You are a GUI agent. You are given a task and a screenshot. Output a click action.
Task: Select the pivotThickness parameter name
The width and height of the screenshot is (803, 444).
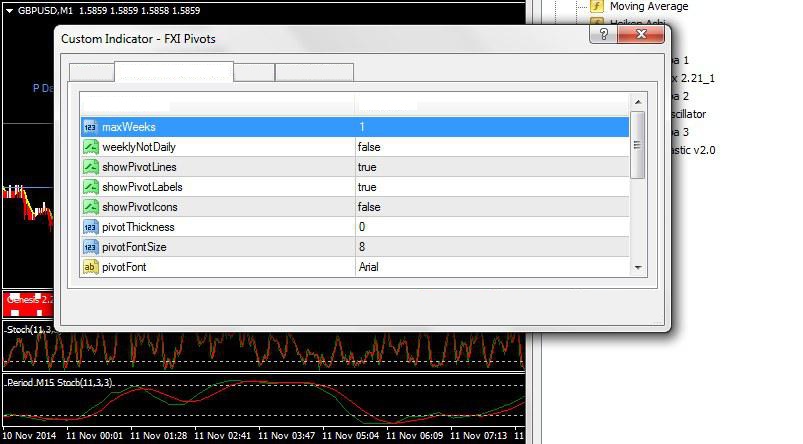[x=138, y=227]
